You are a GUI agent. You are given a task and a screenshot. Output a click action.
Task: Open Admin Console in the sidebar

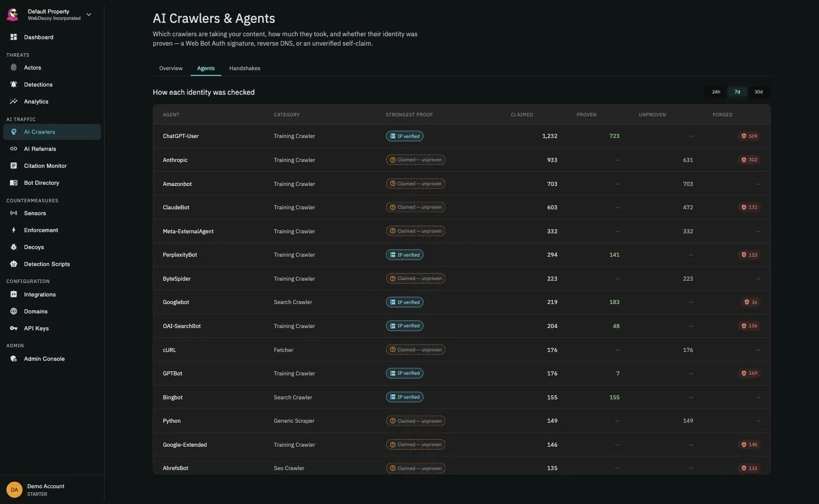pos(52,358)
